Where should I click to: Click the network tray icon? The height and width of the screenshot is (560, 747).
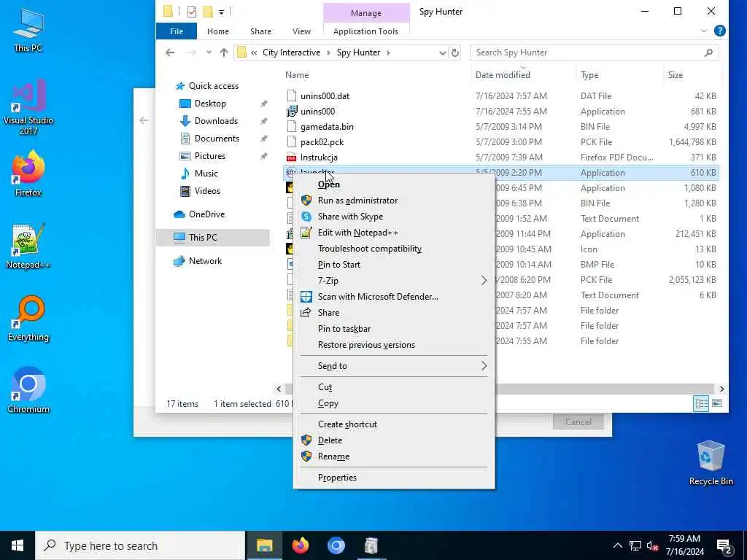635,545
